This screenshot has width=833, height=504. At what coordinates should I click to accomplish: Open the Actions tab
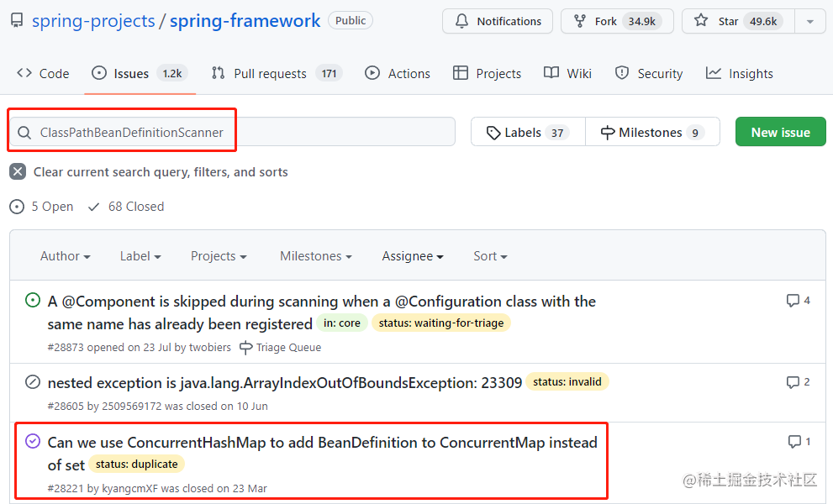coord(398,73)
